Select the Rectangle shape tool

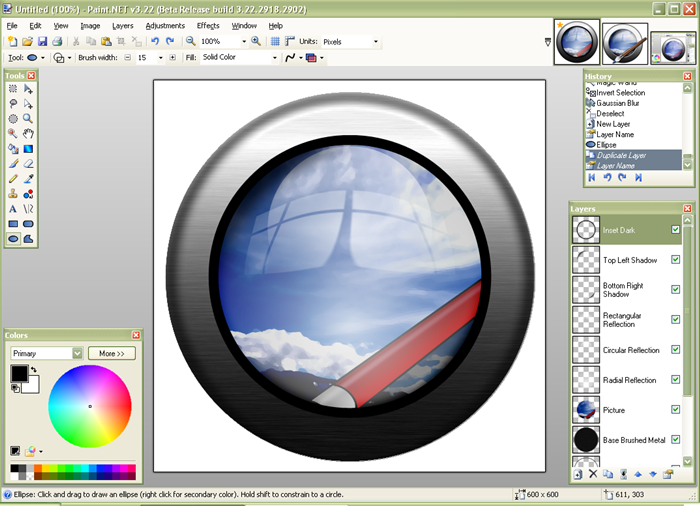point(13,224)
